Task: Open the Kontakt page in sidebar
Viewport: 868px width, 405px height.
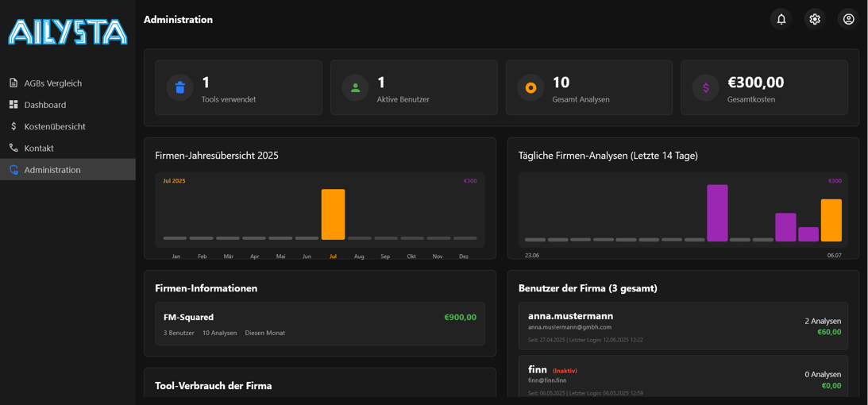Action: [39, 148]
